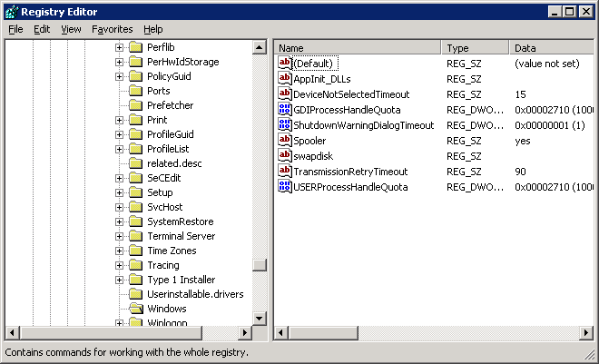The height and width of the screenshot is (364, 599).
Task: Expand the Perflib key
Action: click(119, 47)
